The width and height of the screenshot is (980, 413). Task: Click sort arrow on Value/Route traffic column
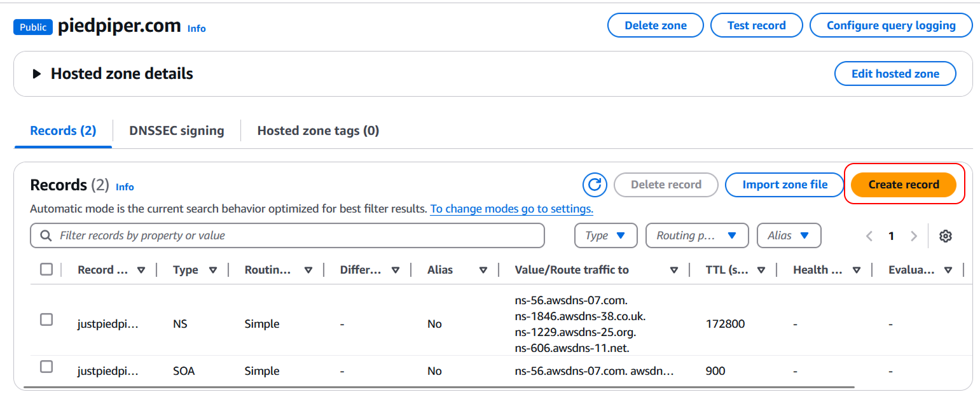coord(674,270)
